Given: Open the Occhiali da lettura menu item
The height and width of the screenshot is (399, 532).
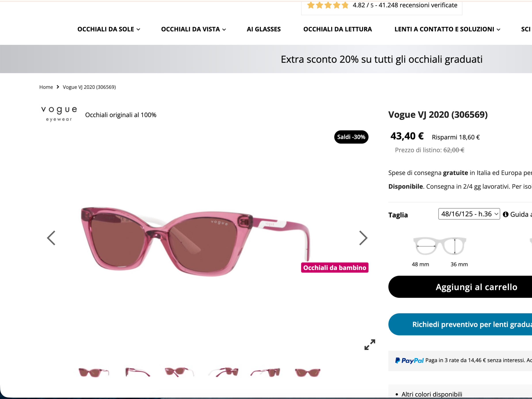Looking at the screenshot, I should coord(338,29).
